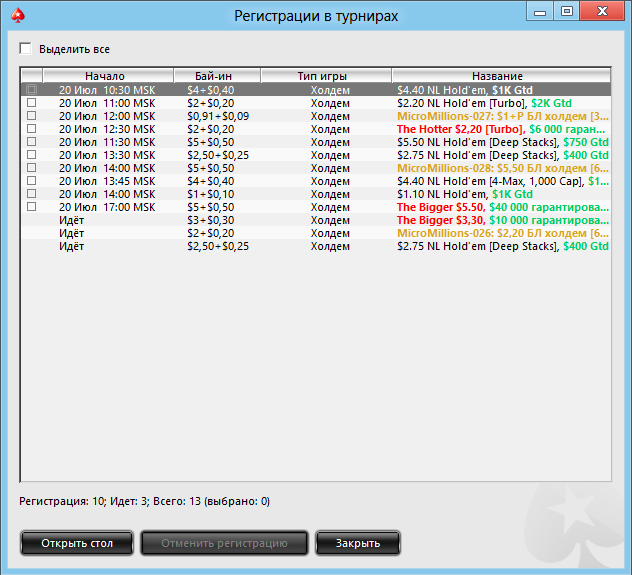Check the box for the 12:00 MSK tournament
632x575 pixels.
[x=31, y=116]
